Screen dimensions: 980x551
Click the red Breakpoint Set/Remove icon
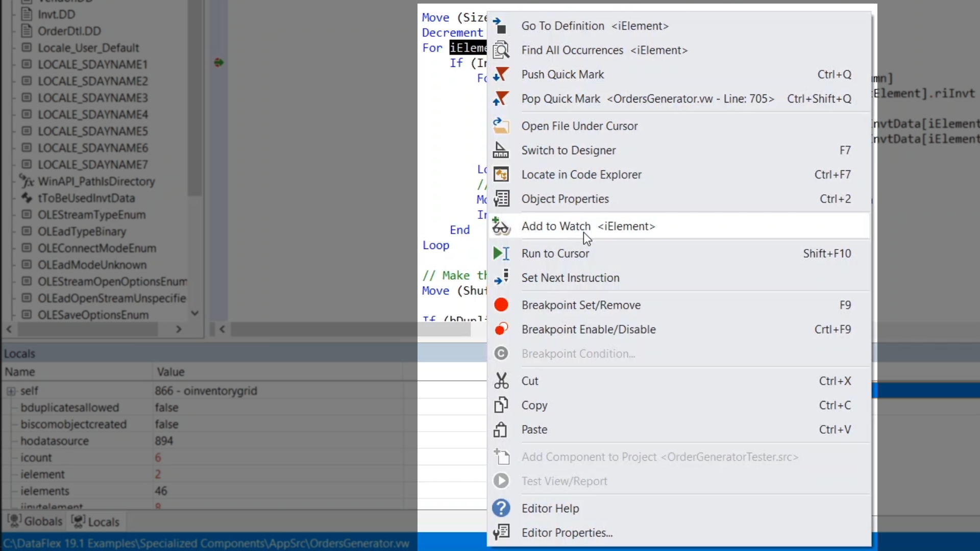pos(501,305)
